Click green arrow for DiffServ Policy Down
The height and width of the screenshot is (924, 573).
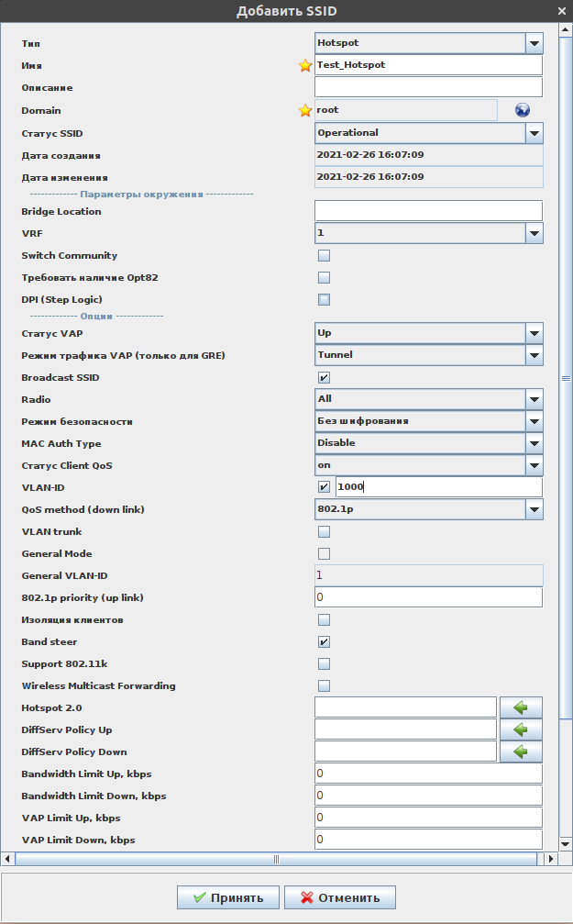click(521, 751)
